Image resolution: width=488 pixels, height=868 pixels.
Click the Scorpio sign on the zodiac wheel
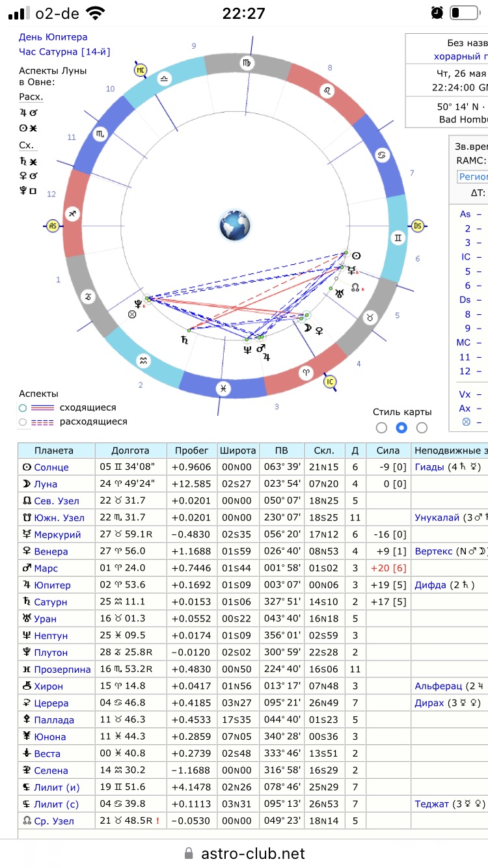(x=100, y=133)
